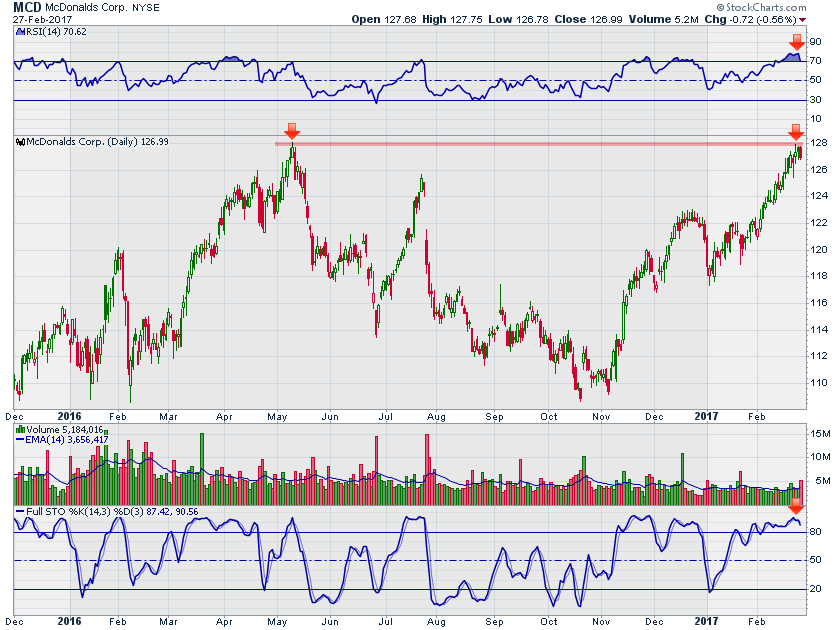The height and width of the screenshot is (630, 835).
Task: Click the 90 label on RSI axis
Action: 815,42
